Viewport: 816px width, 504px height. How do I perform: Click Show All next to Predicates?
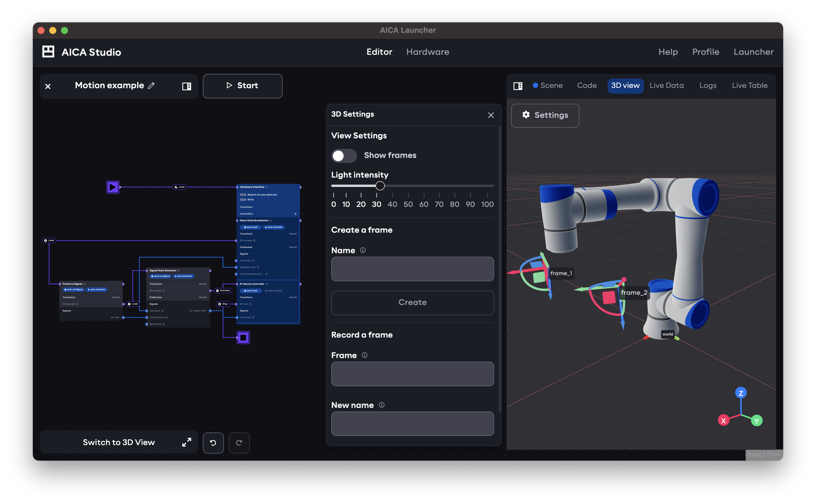pyautogui.click(x=293, y=247)
